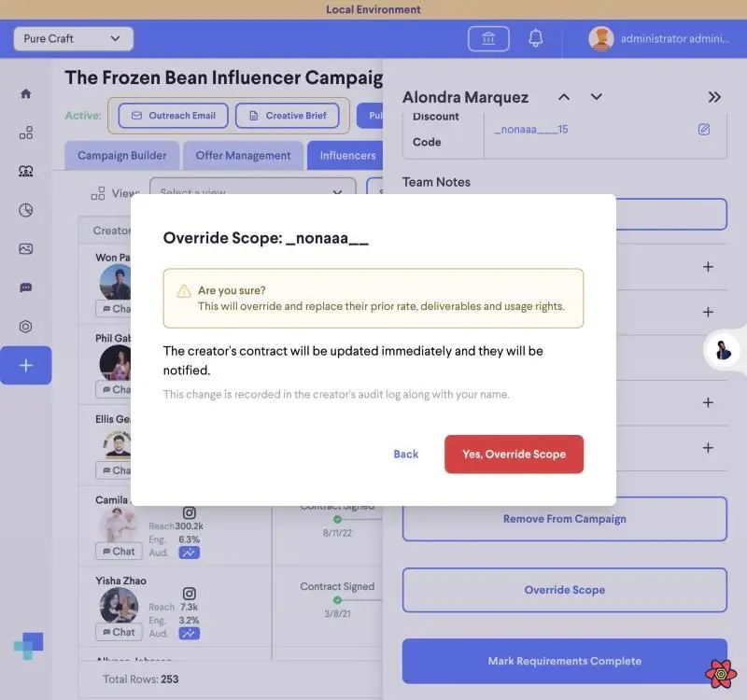Expand the first plus section row
Screen dimensions: 747x700
click(708, 267)
